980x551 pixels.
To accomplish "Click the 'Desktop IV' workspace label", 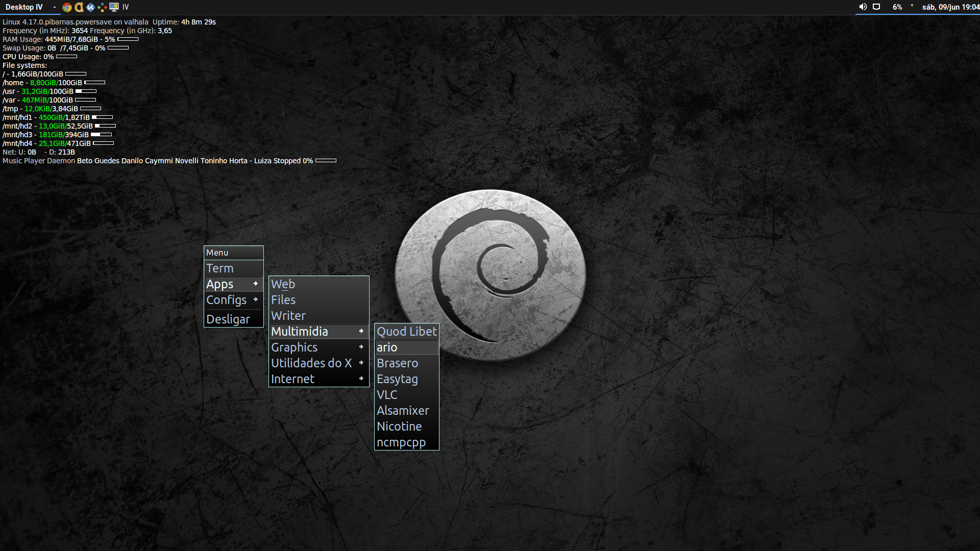I will 24,7.
